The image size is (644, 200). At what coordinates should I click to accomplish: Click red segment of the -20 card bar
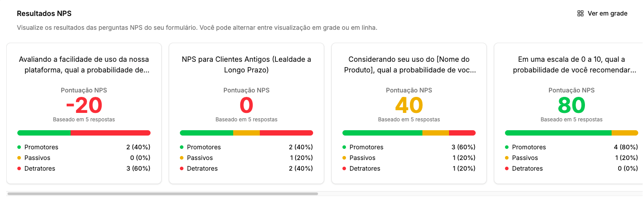click(111, 133)
